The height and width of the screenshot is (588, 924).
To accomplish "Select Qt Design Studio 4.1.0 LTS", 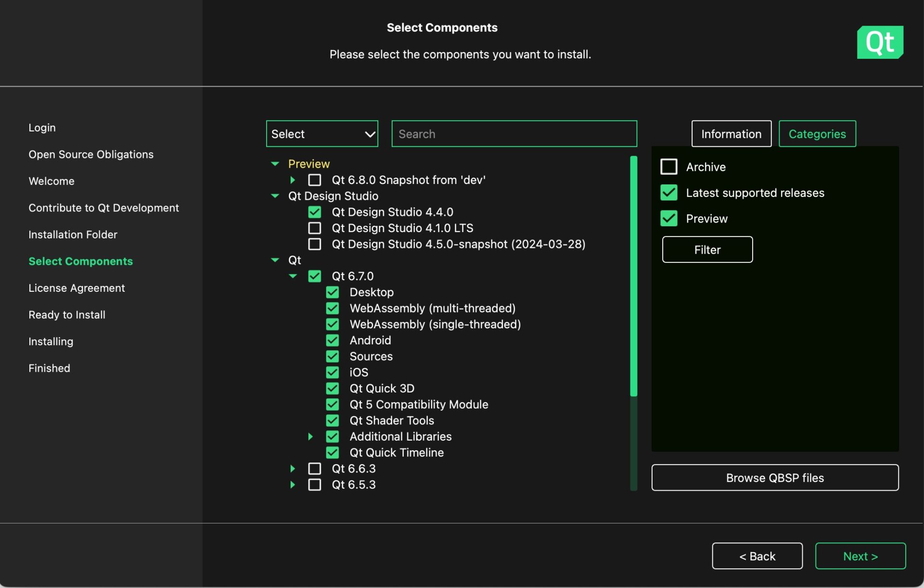I will (x=315, y=228).
